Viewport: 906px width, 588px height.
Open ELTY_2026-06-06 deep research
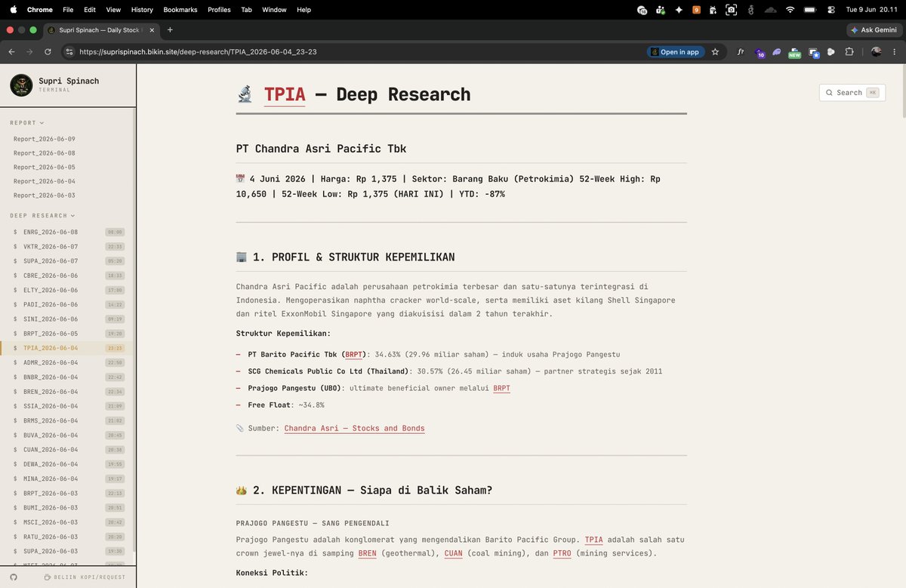click(x=68, y=290)
